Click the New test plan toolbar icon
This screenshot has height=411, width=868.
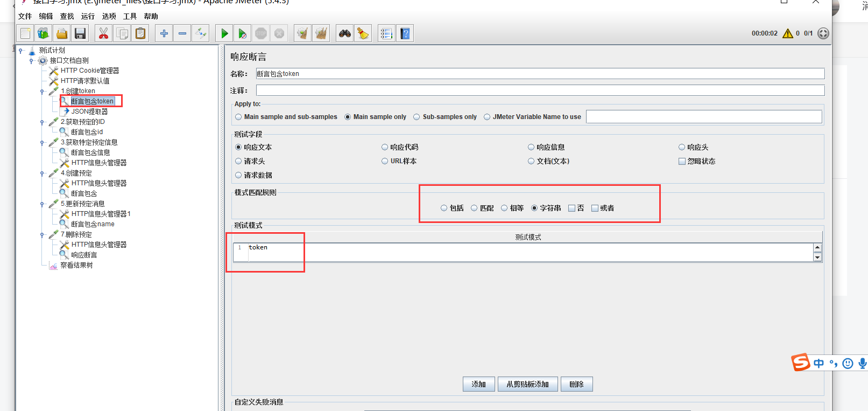pos(25,33)
